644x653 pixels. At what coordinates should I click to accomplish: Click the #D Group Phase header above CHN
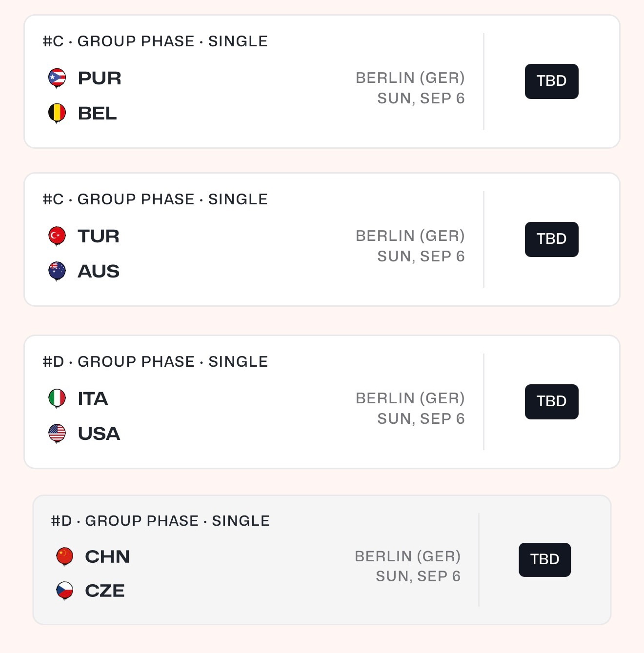pos(160,521)
